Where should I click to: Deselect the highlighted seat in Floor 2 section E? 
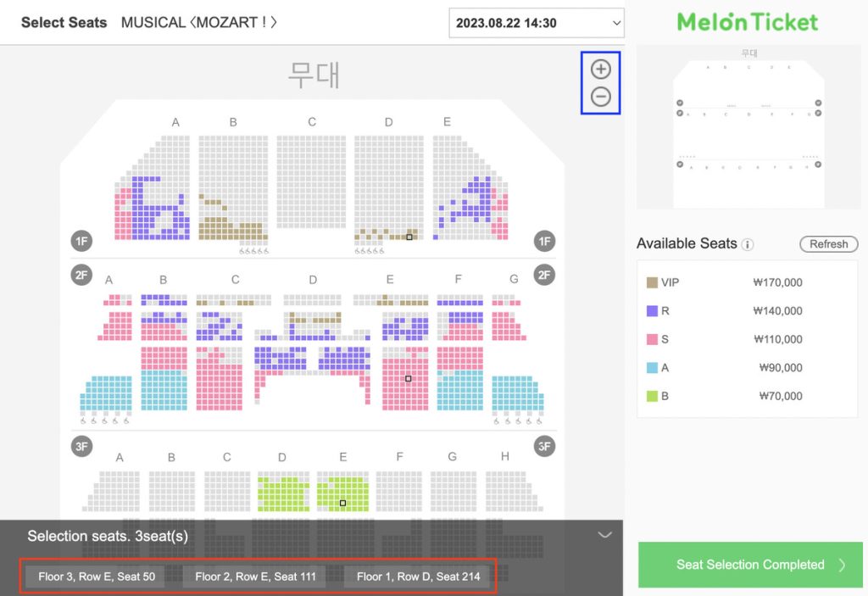pos(407,379)
